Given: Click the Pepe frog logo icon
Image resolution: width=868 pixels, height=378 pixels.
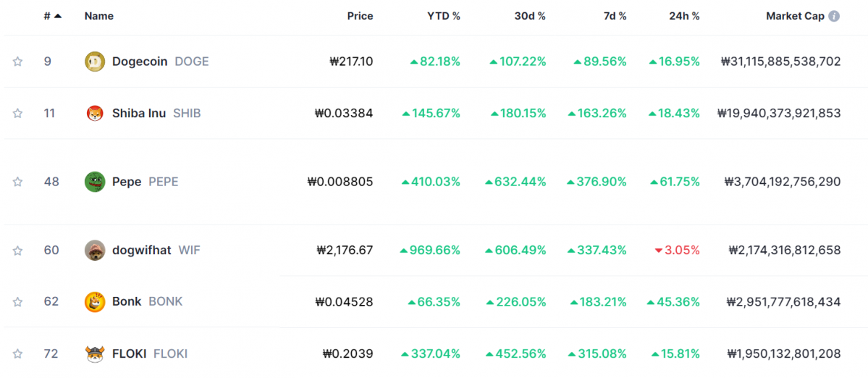Looking at the screenshot, I should tap(95, 182).
